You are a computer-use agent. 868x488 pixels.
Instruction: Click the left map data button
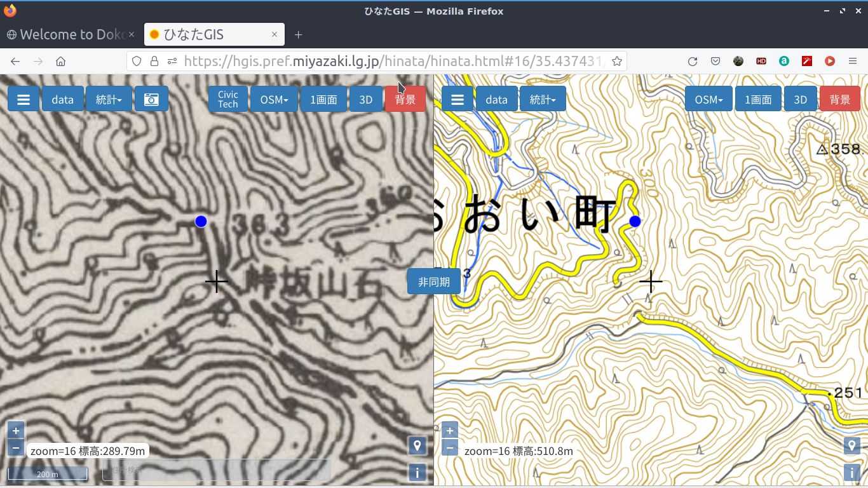62,100
